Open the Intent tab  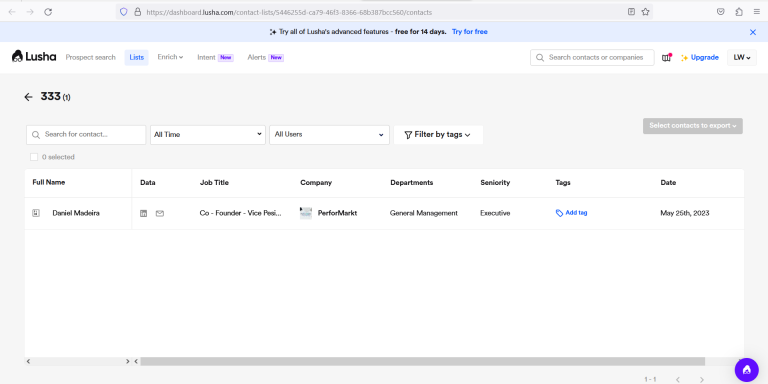(x=215, y=57)
